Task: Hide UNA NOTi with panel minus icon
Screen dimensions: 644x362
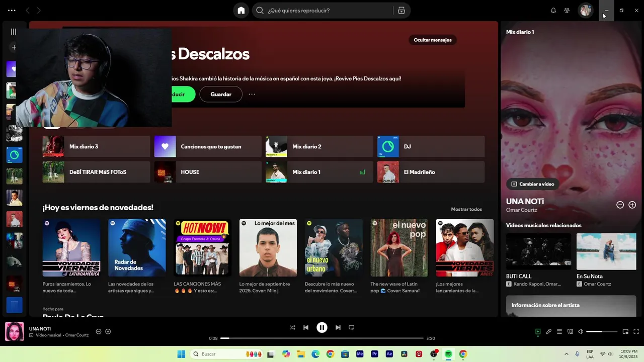Action: tap(620, 205)
